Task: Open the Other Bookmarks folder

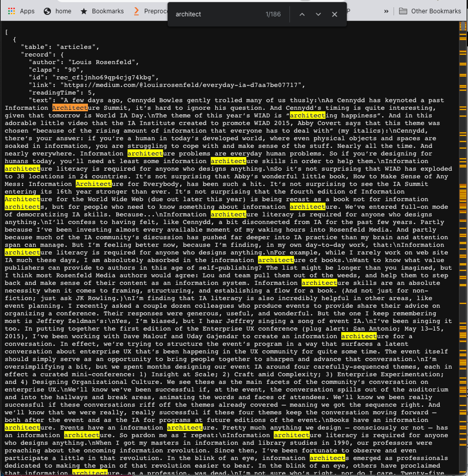Action: tap(430, 11)
